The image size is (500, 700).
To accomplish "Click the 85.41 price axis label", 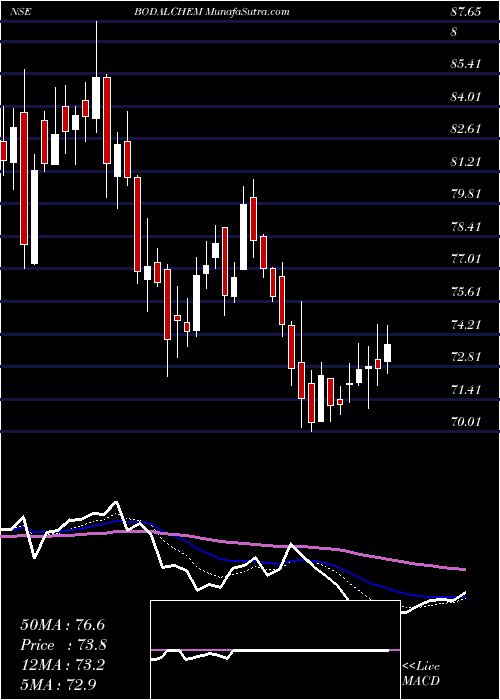I will [466, 64].
